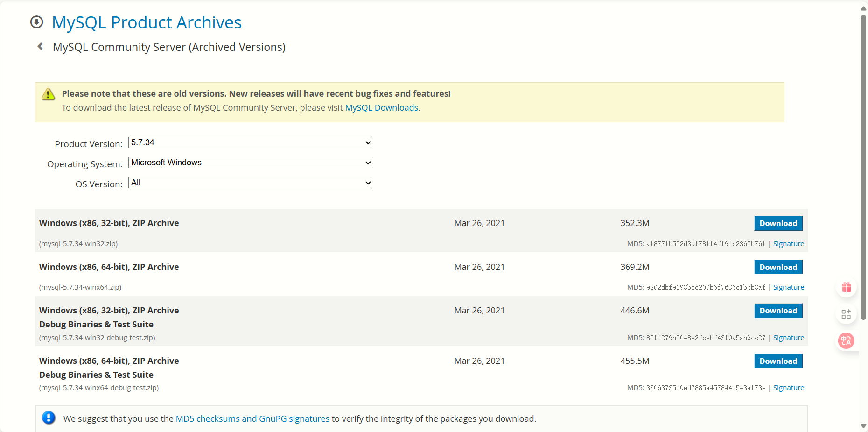Click MD5 hash 3366373510ed7885a4578441543af73e

(706, 388)
